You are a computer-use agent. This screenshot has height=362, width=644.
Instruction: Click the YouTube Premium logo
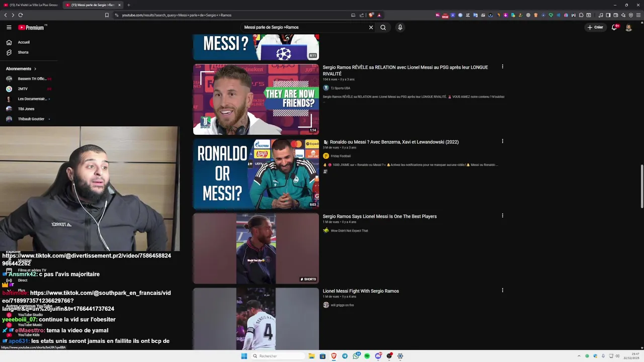[x=31, y=28]
